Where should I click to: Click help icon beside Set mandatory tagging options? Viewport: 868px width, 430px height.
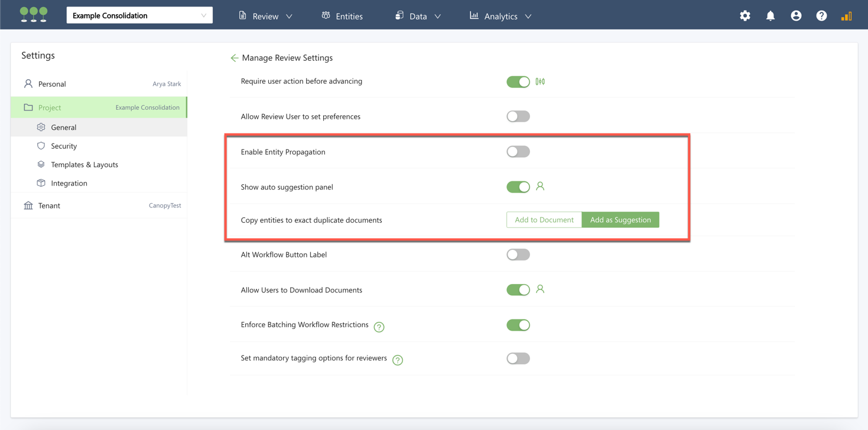[398, 360]
